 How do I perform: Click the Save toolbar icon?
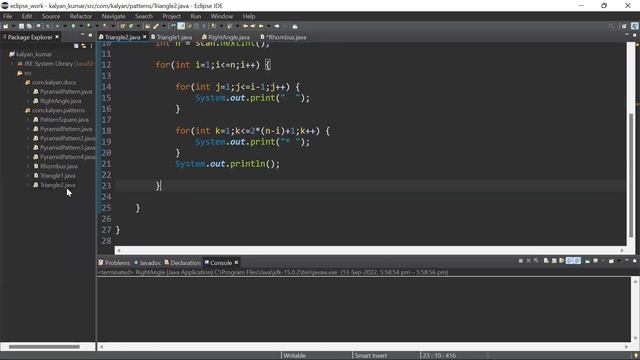21,26
